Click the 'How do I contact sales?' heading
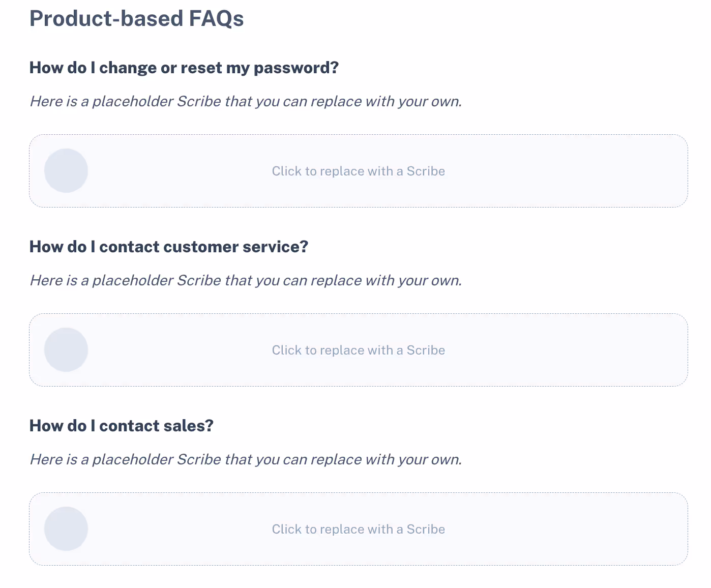 coord(122,426)
